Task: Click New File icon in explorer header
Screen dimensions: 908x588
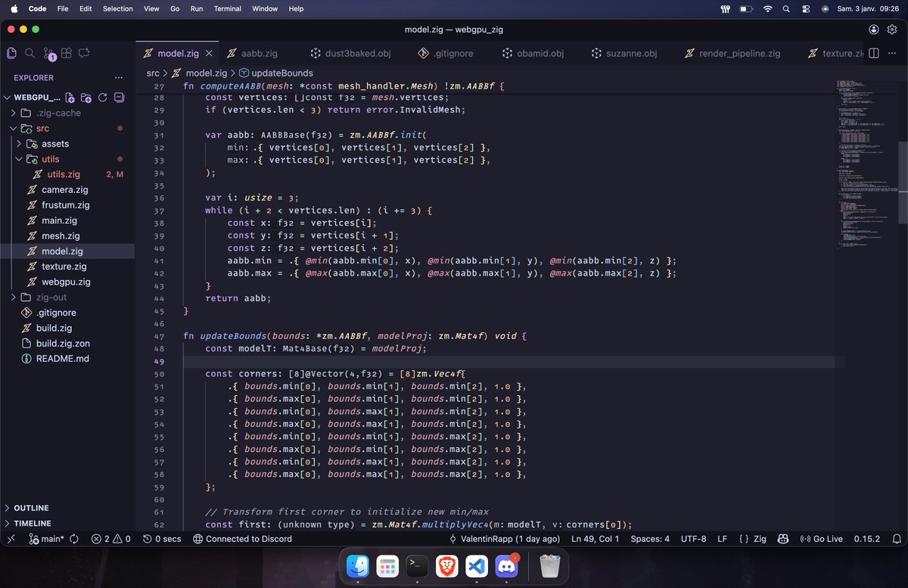Action: point(70,98)
